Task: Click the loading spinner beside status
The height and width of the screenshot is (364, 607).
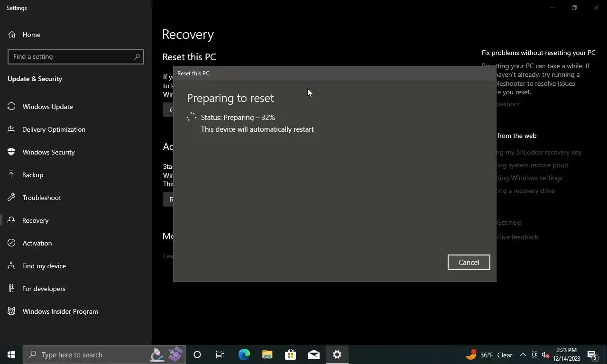Action: tap(192, 117)
